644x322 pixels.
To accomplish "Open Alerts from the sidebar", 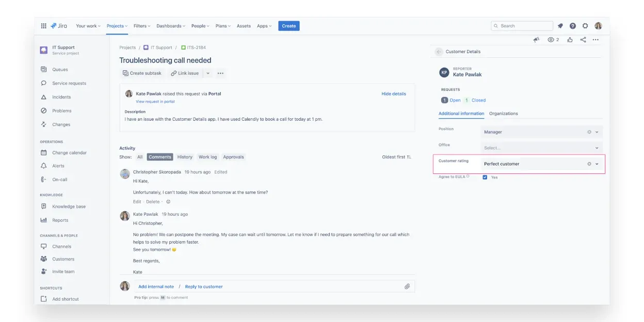I will click(x=57, y=166).
